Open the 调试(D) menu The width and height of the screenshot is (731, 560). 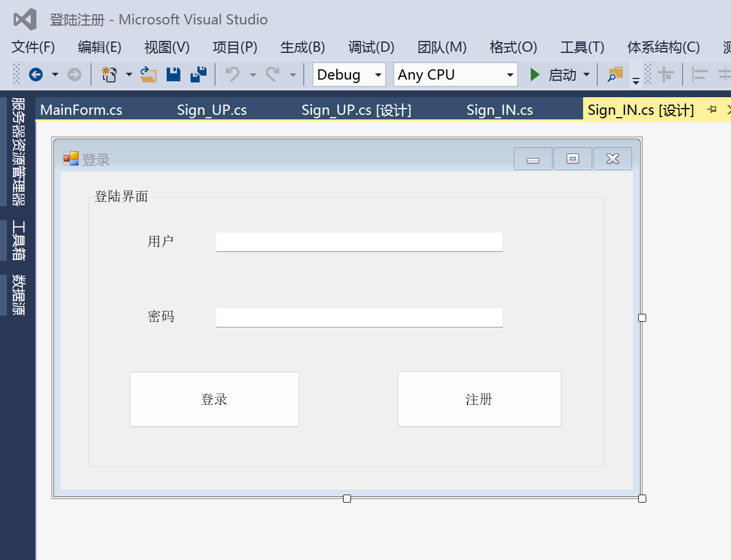click(x=371, y=47)
